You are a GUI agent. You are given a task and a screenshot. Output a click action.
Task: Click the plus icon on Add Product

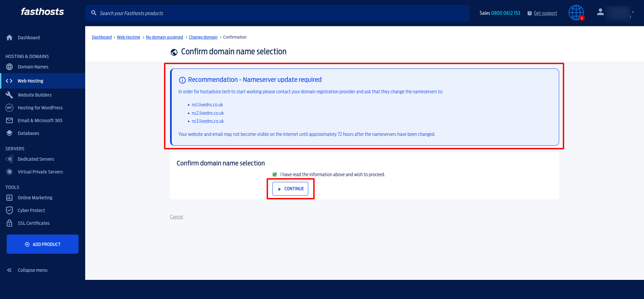[x=27, y=244]
